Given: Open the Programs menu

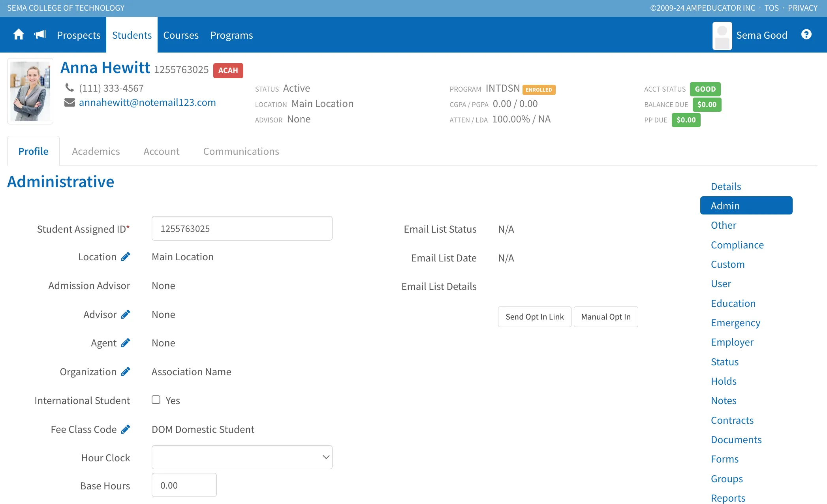Looking at the screenshot, I should pos(231,35).
